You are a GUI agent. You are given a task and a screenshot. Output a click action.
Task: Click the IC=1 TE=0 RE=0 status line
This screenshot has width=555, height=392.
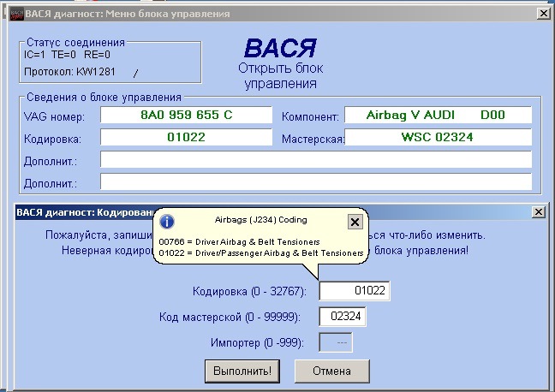coord(68,55)
